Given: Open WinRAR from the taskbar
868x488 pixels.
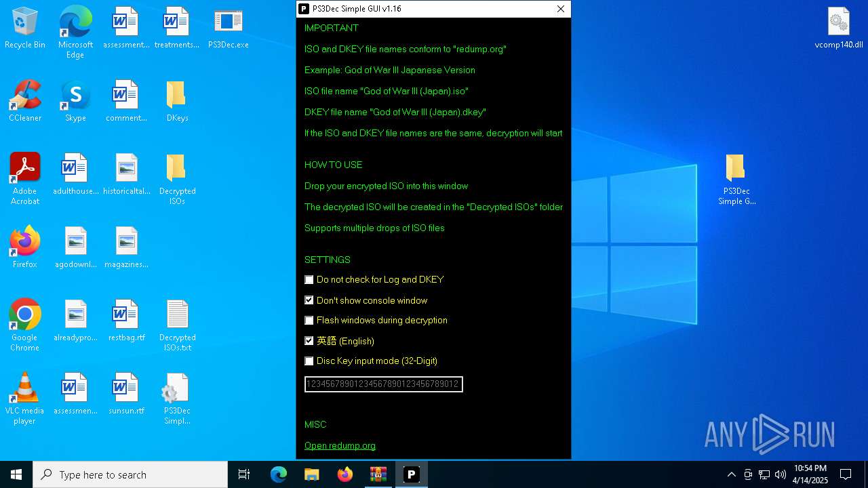Looking at the screenshot, I should point(378,474).
